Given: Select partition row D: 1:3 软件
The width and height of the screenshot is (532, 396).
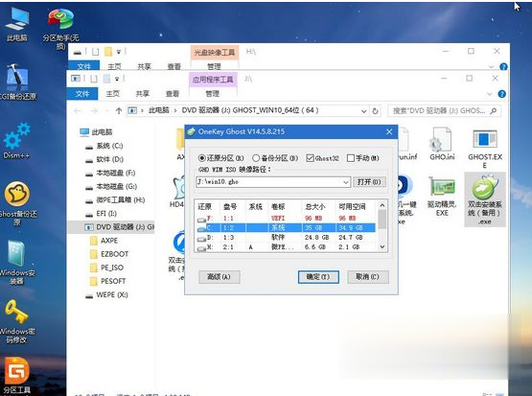Looking at the screenshot, I should (x=287, y=237).
